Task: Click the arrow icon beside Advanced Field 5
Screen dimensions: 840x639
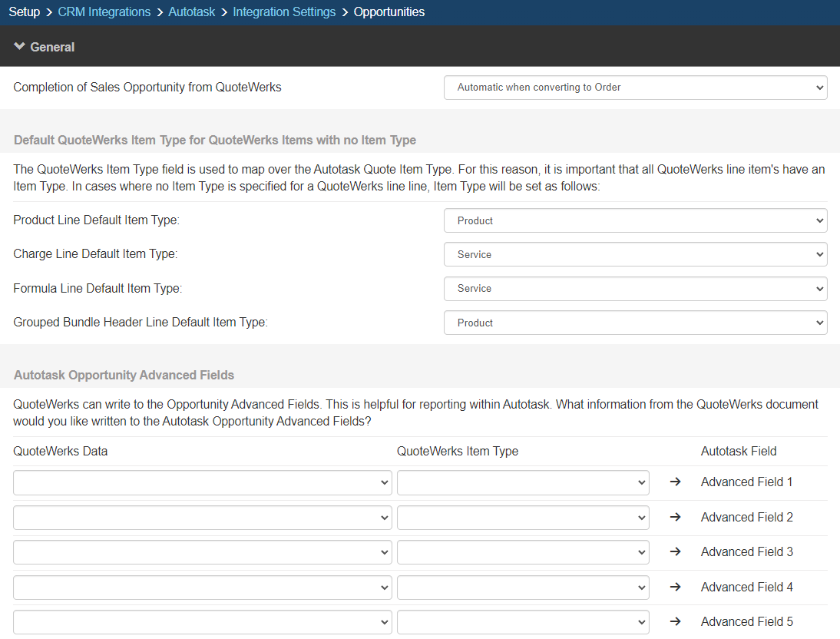Action: tap(676, 622)
